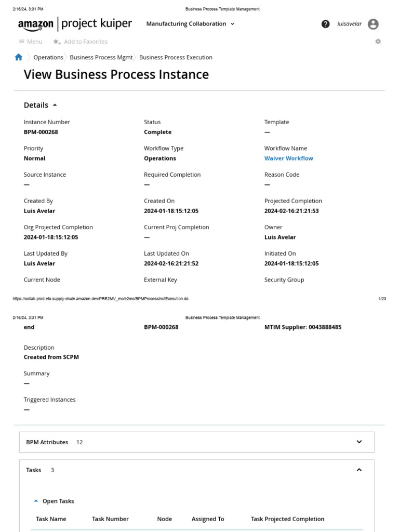Image resolution: width=399 pixels, height=532 pixels.
Task: Sort by Task Number column header
Action: pos(110,519)
